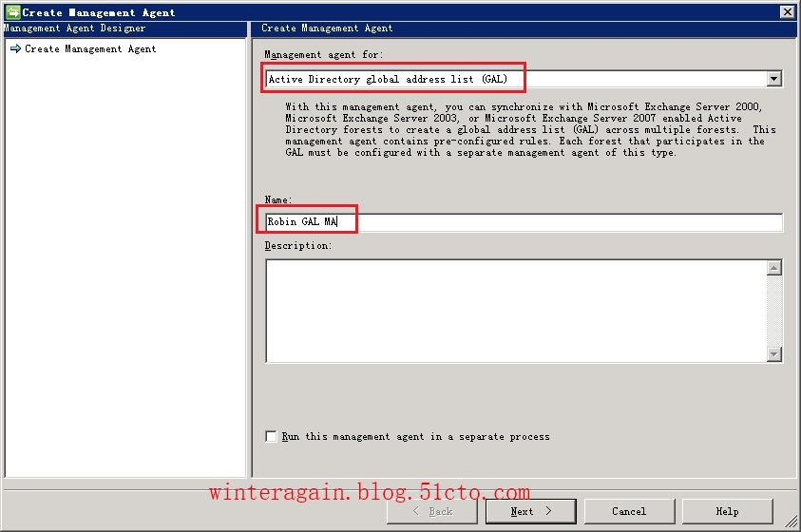The height and width of the screenshot is (532, 801).
Task: Close the Create Management Agent window
Action: click(787, 11)
